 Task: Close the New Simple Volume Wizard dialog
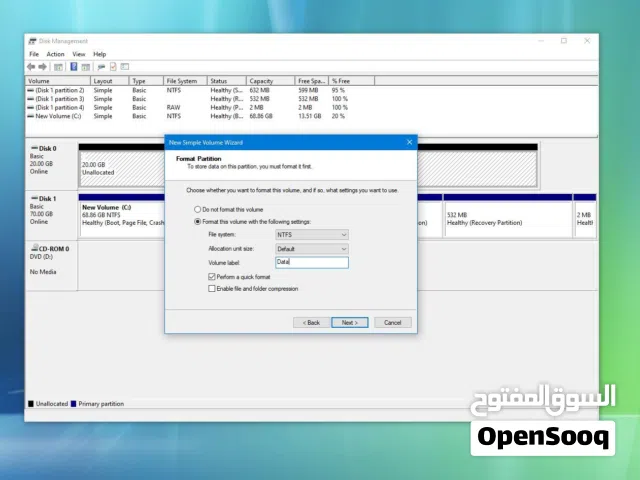coord(409,142)
